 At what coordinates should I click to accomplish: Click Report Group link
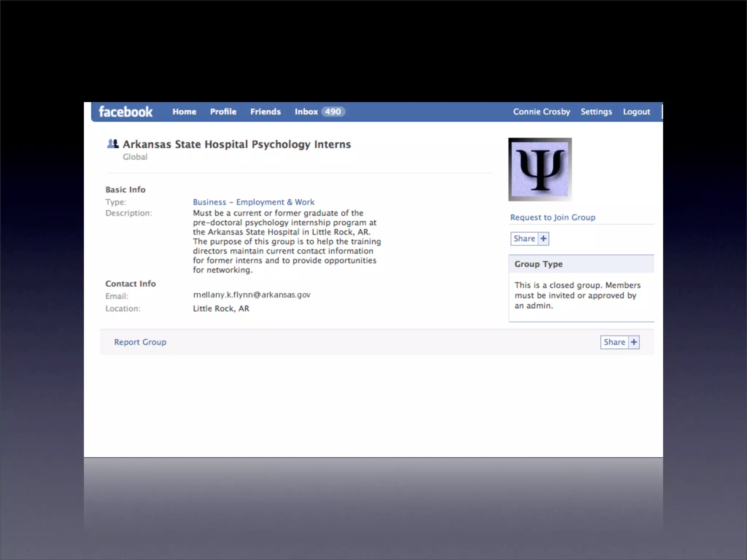coord(140,342)
